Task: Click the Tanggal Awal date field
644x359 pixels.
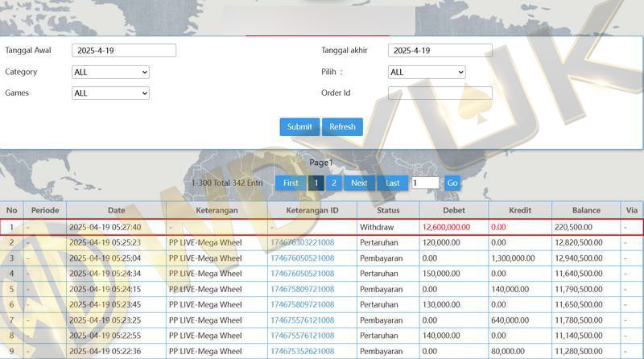Action: click(124, 51)
